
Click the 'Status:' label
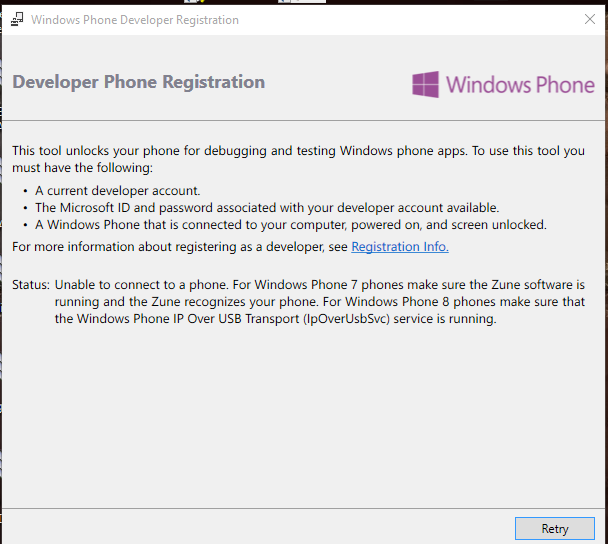tap(31, 285)
